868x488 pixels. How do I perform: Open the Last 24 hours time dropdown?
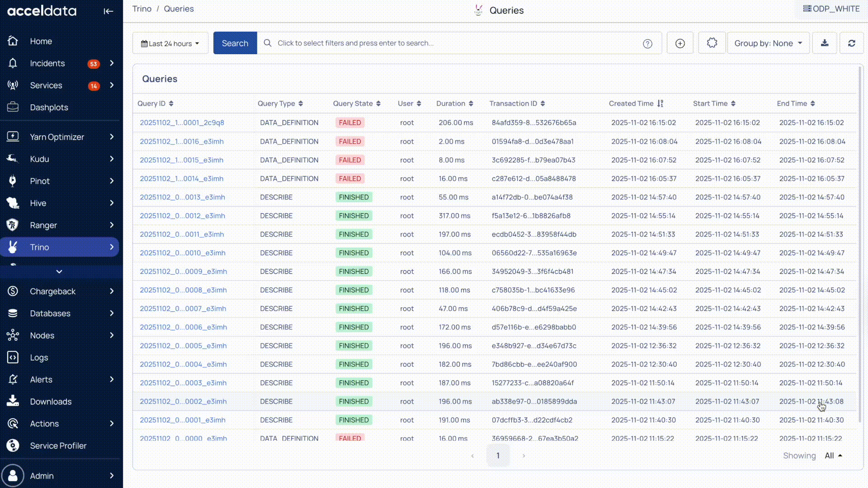click(170, 43)
